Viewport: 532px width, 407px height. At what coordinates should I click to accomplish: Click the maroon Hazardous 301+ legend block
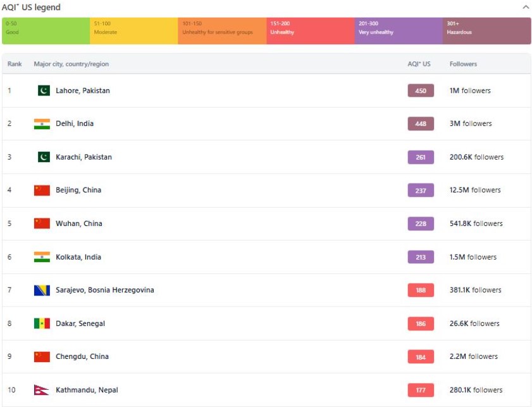486,31
